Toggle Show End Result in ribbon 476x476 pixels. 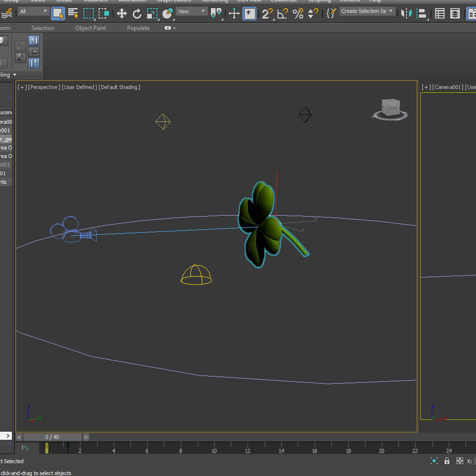(34, 40)
